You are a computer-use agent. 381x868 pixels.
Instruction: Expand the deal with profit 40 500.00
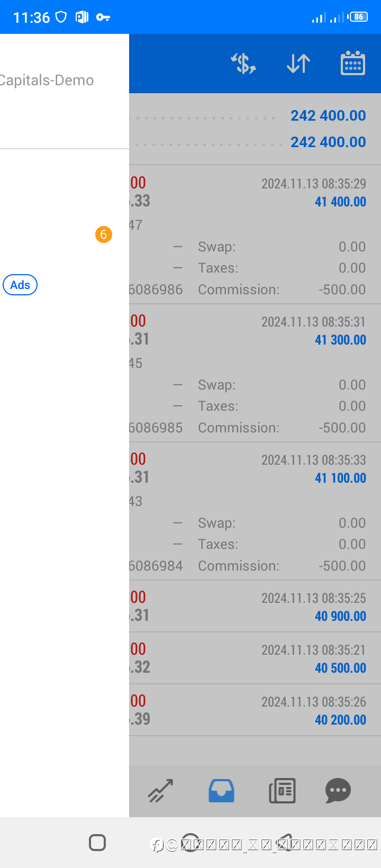(x=255, y=658)
